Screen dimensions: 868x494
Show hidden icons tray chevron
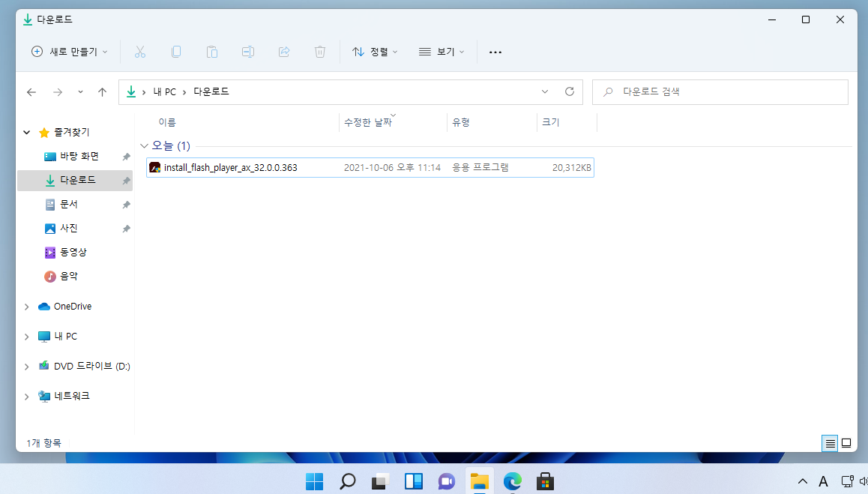[x=802, y=481]
